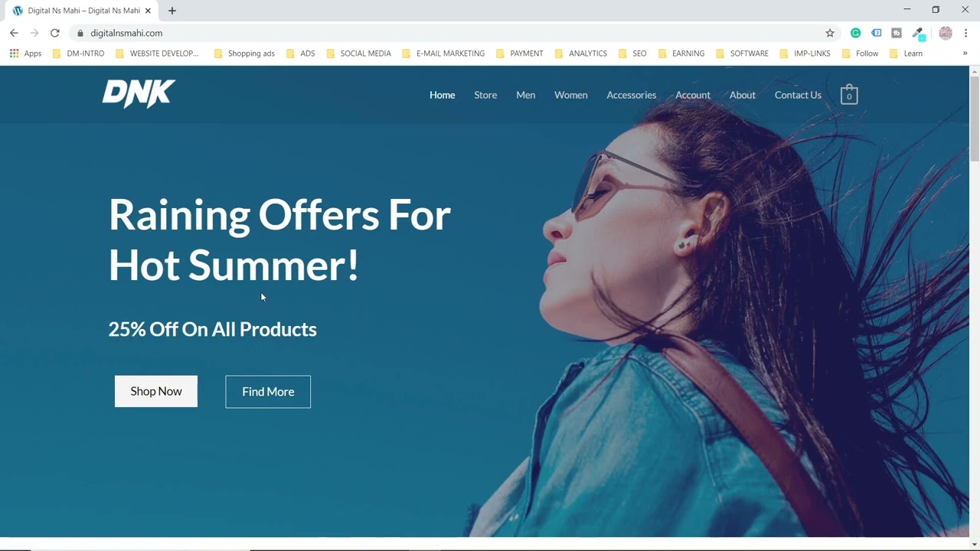Click the Shop Now button
Viewport: 980px width, 551px height.
pos(156,391)
